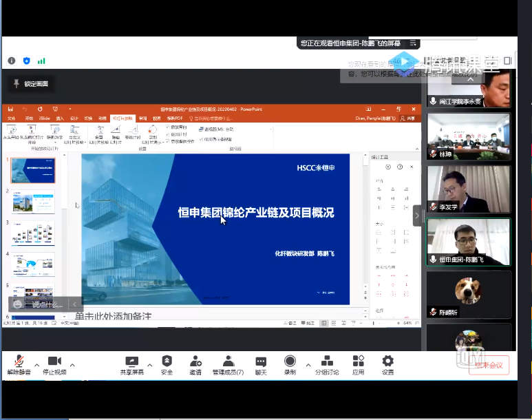Click the 共享 share button in PowerPoint
The image size is (532, 420).
click(x=408, y=118)
